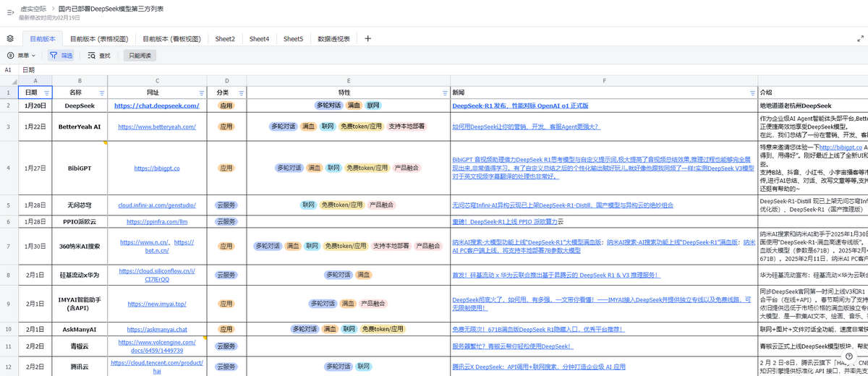Select the 介绍 column header cell
The height and width of the screenshot is (376, 868).
point(813,93)
